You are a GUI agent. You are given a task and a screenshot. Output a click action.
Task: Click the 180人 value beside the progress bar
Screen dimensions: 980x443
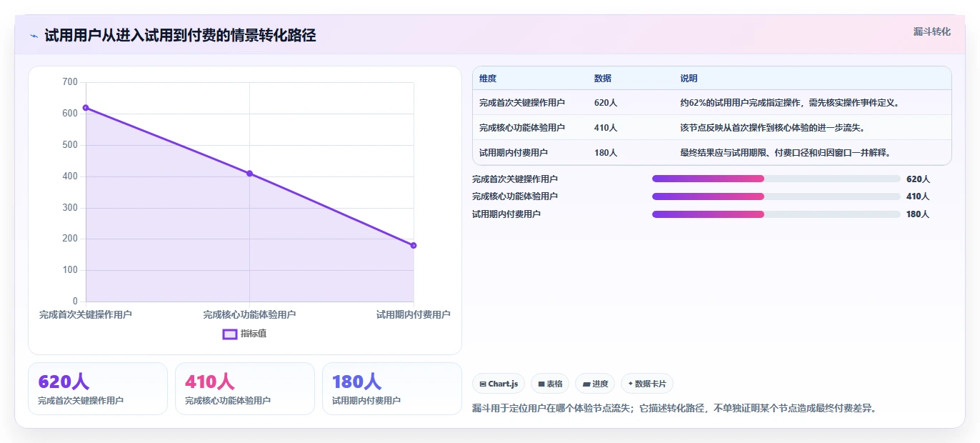[x=918, y=214]
